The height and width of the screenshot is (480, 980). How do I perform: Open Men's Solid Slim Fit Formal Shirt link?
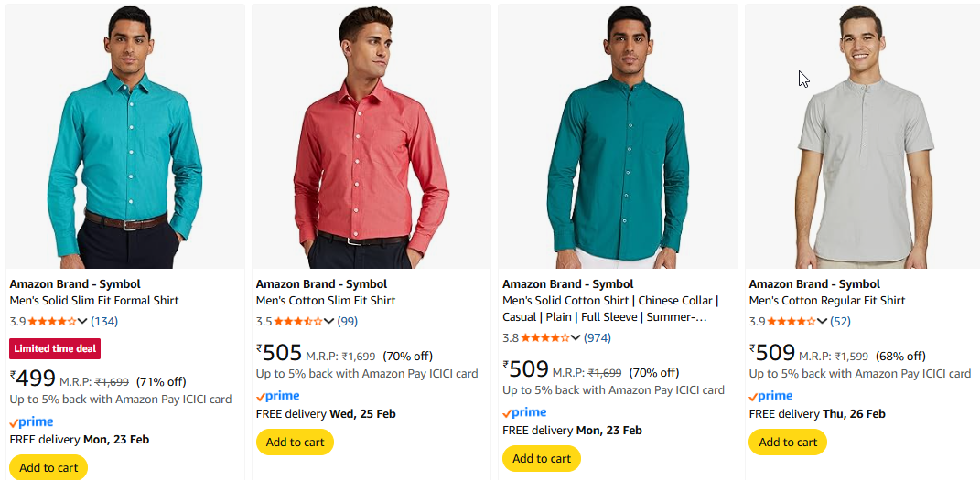point(94,300)
